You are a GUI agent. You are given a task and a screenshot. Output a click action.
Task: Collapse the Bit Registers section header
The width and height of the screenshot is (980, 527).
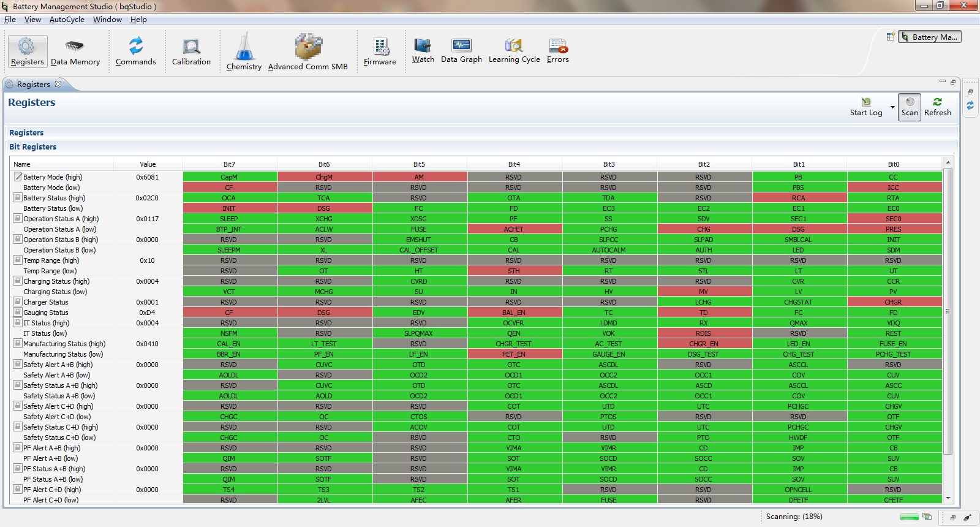tap(32, 146)
